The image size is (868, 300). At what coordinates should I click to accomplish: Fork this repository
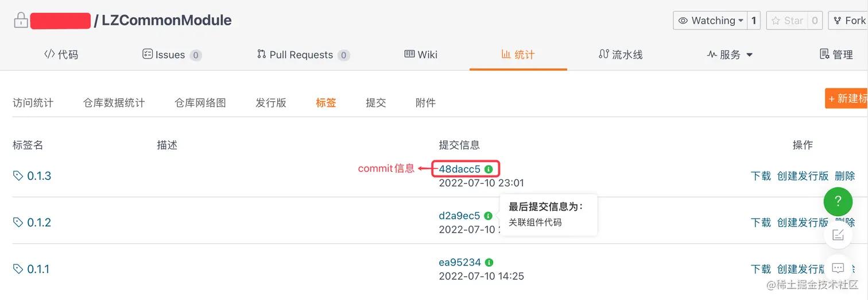849,21
